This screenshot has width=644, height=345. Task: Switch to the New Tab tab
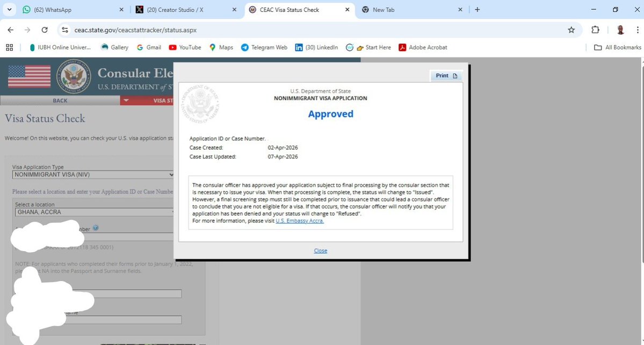pos(411,10)
